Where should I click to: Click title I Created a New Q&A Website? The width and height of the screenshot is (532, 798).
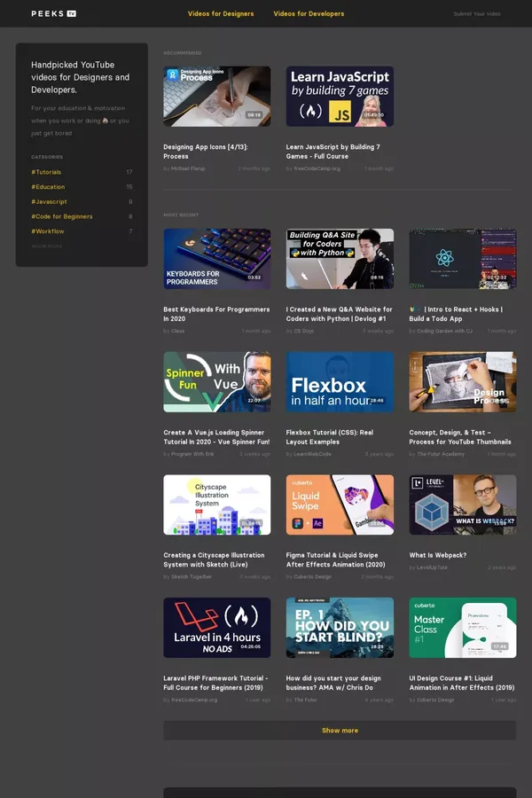point(339,314)
